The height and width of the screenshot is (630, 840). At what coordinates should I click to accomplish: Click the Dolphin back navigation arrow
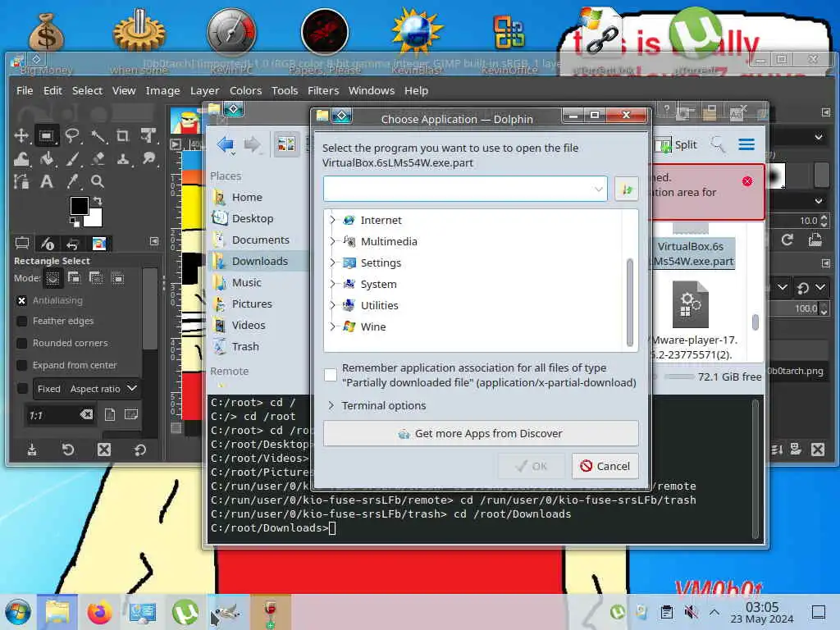pyautogui.click(x=226, y=144)
